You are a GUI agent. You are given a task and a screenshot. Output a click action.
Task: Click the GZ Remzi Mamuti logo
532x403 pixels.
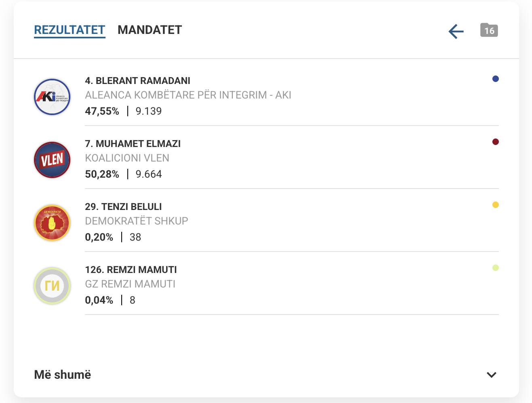click(52, 286)
